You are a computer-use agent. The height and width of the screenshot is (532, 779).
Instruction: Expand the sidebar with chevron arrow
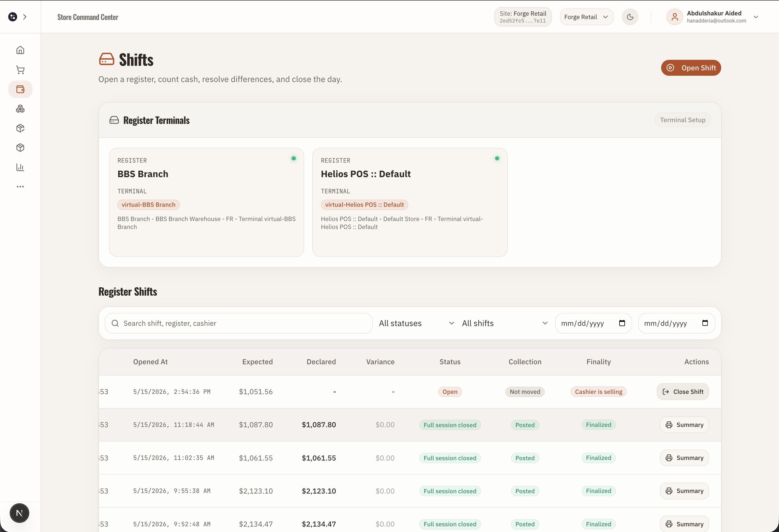pos(25,17)
